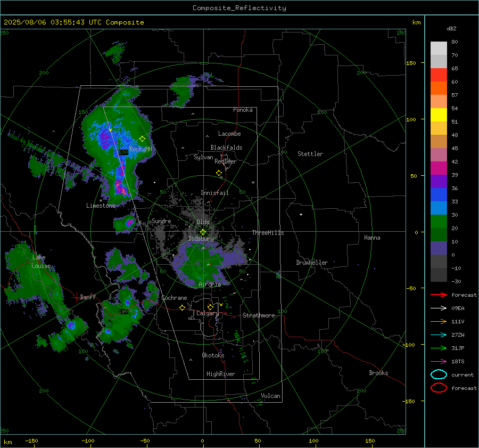Click the Innisfail city label

tap(214, 193)
